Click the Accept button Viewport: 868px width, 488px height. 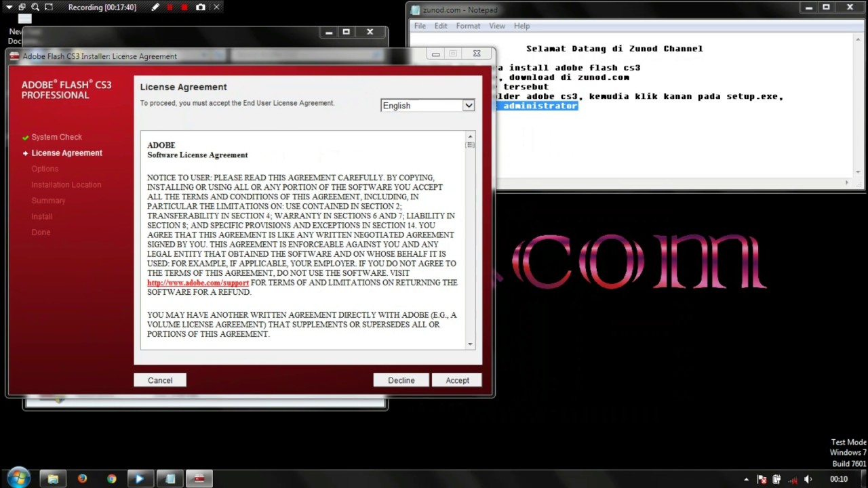point(457,380)
